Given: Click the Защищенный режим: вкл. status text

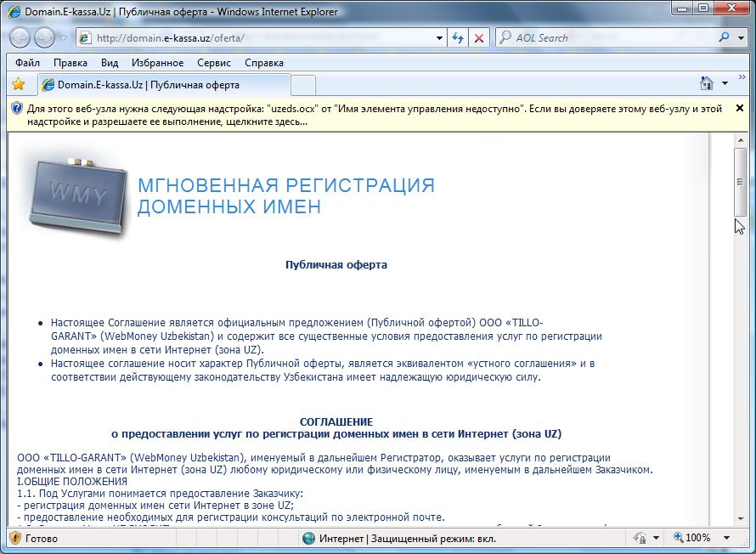Looking at the screenshot, I should (x=433, y=538).
